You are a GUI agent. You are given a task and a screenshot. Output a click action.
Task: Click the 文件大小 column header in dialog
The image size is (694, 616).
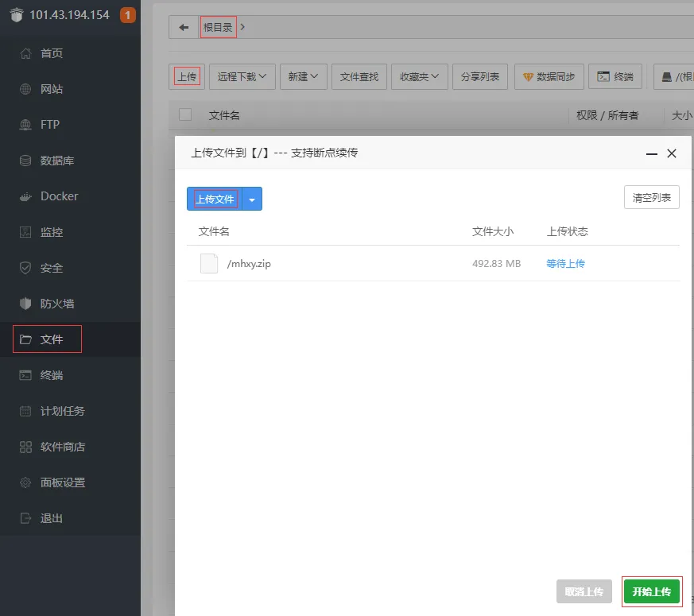493,231
